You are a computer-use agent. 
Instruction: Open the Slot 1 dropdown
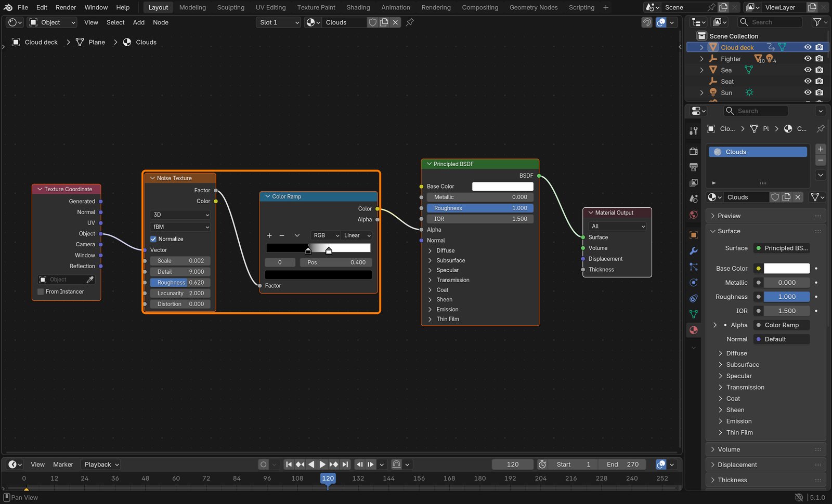click(x=279, y=22)
